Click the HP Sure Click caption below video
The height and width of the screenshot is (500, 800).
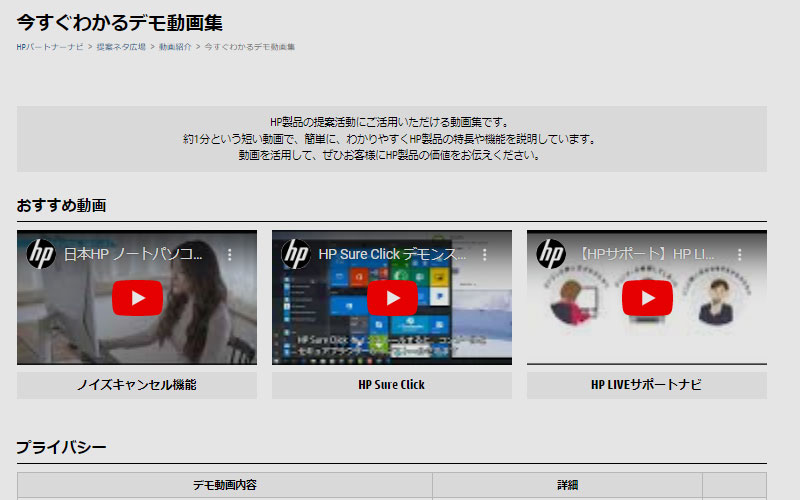click(x=392, y=385)
